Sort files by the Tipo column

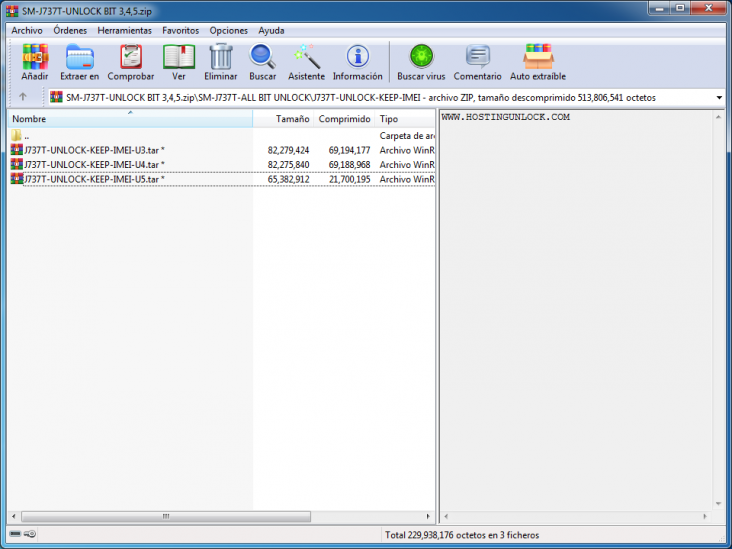(x=405, y=119)
